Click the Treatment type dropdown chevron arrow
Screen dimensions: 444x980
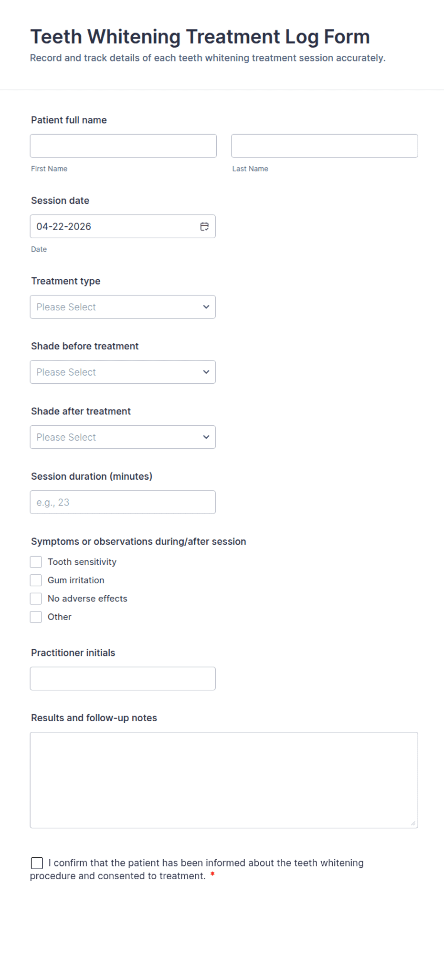[x=206, y=307]
